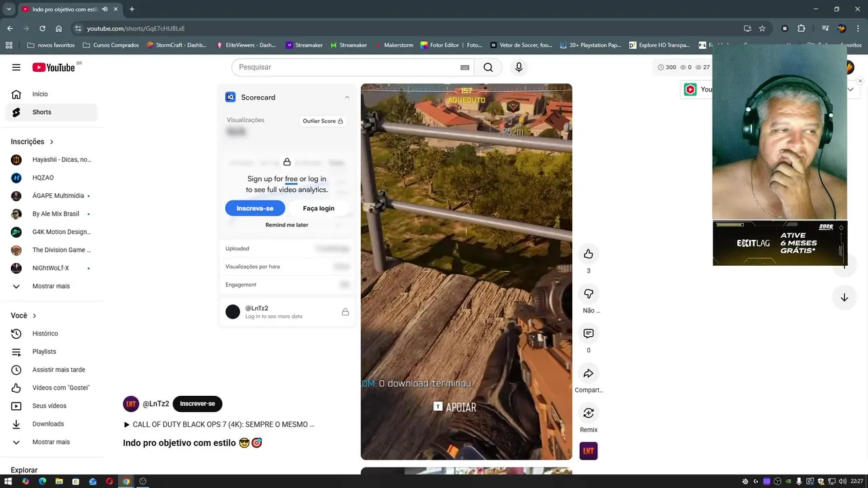The image size is (868, 488).
Task: Open the Makerstorm bookmark
Action: [393, 45]
